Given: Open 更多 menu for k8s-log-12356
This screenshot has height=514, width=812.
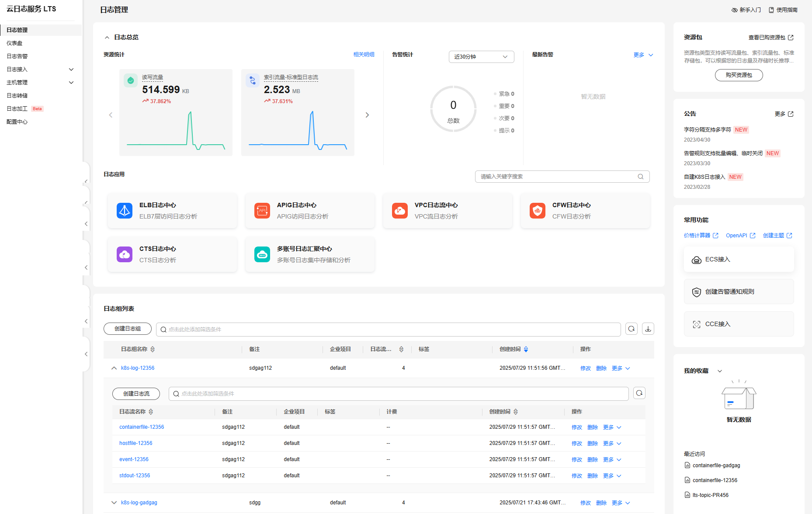Looking at the screenshot, I should point(621,368).
